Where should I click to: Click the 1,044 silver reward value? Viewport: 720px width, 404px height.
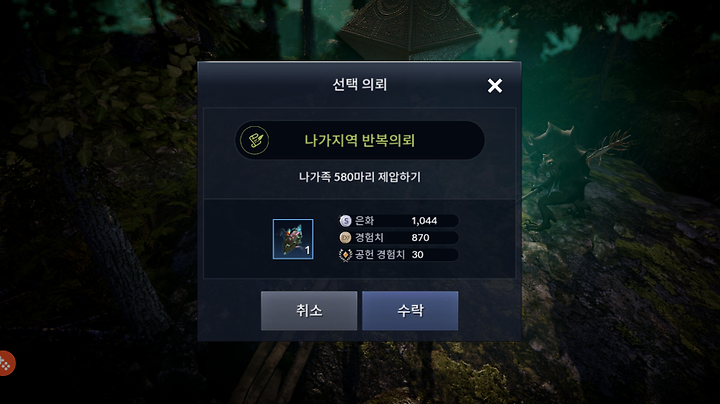(x=424, y=221)
